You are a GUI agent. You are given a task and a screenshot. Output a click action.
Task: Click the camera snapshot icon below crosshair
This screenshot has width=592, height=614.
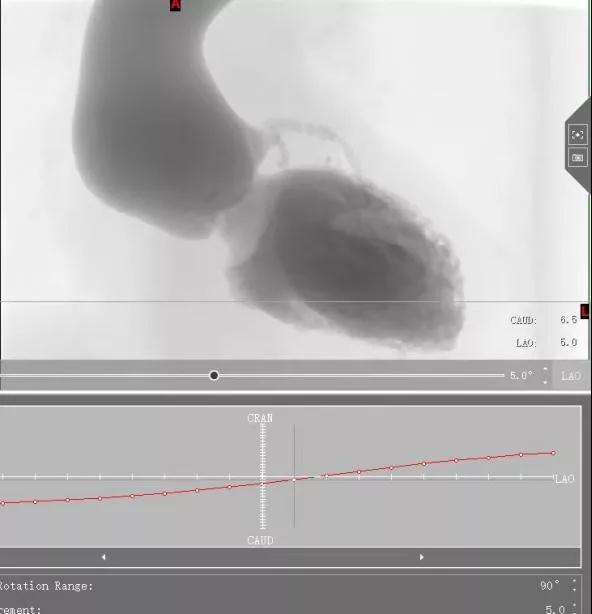tap(578, 158)
